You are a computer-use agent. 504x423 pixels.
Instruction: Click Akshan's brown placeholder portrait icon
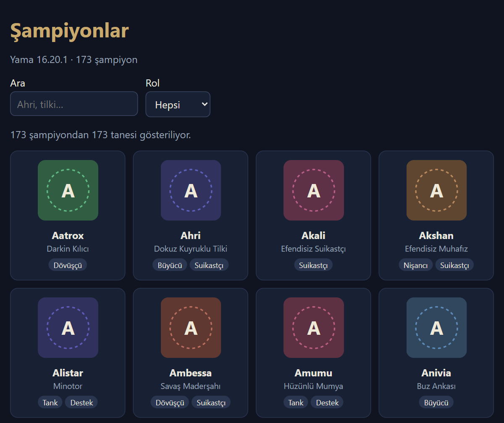437,190
